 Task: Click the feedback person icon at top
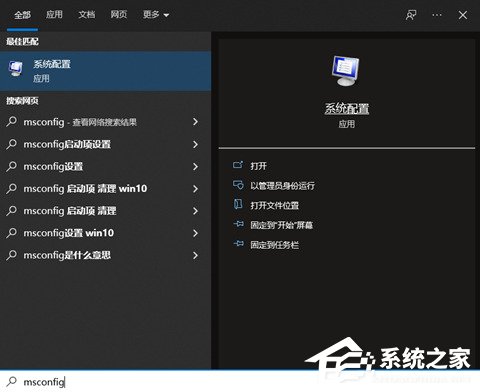click(x=411, y=15)
